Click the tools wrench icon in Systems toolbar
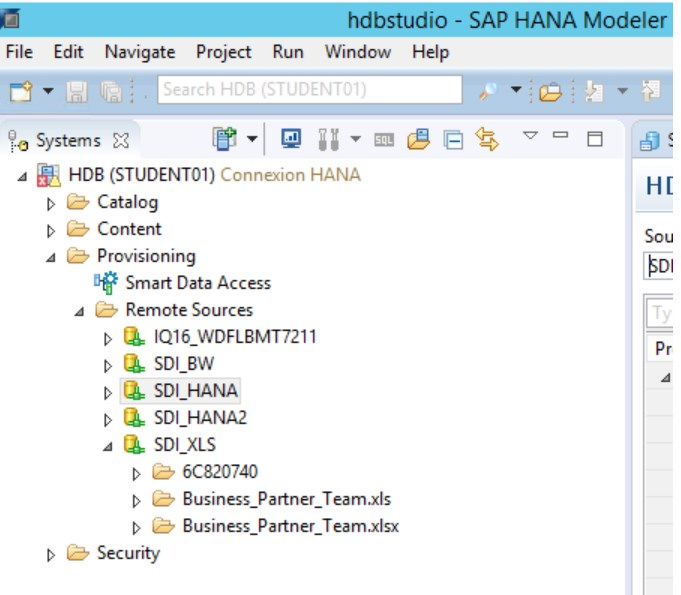681x595 pixels. point(328,139)
